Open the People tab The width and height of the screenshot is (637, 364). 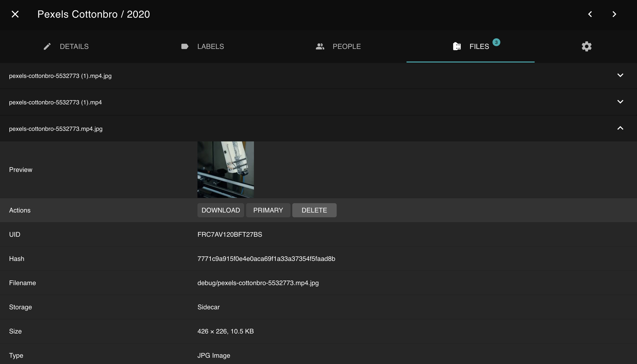coord(346,46)
